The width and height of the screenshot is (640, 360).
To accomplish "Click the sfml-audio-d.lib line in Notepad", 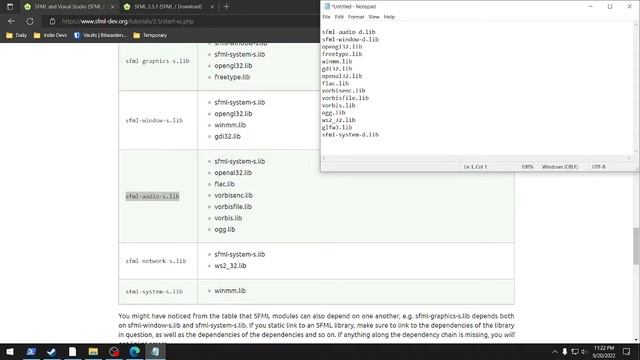I will [x=349, y=32].
